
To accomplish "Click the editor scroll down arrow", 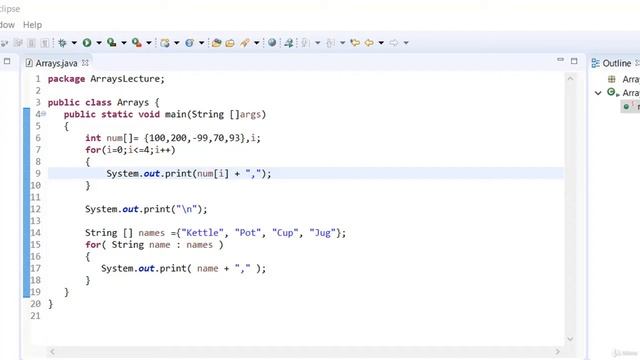I will [570, 339].
